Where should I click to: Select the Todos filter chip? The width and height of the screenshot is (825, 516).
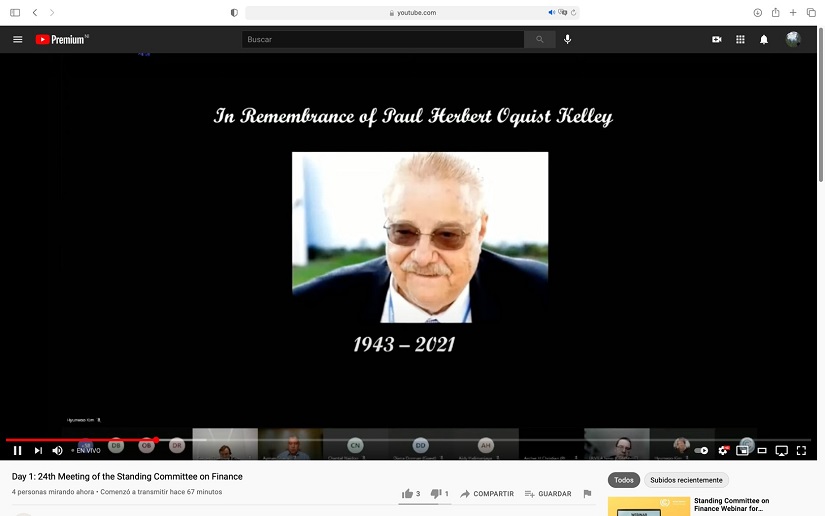click(623, 480)
